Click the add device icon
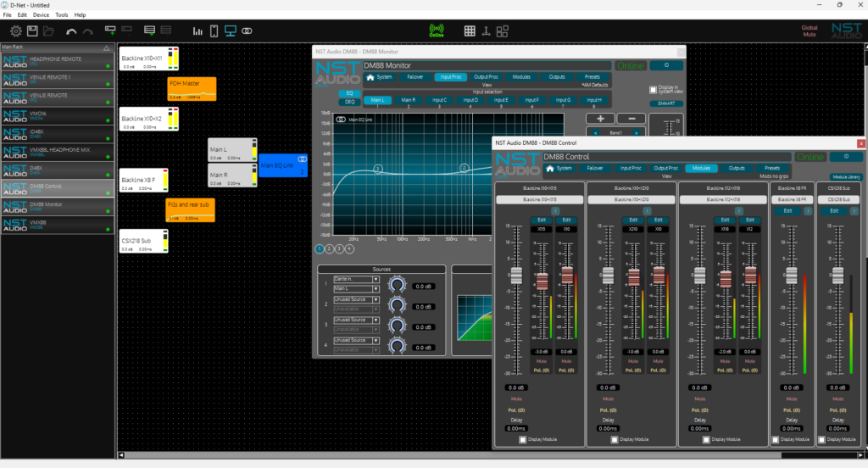Viewport: 868px width, 468px height. (110, 31)
